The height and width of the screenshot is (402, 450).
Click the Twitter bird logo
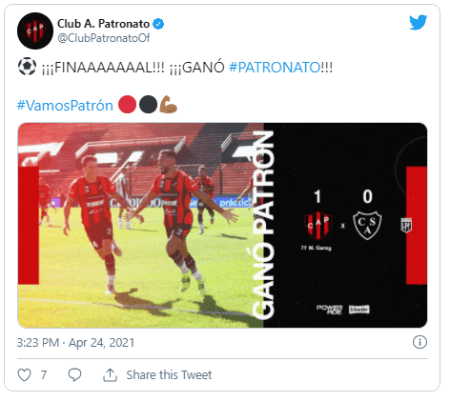[418, 22]
